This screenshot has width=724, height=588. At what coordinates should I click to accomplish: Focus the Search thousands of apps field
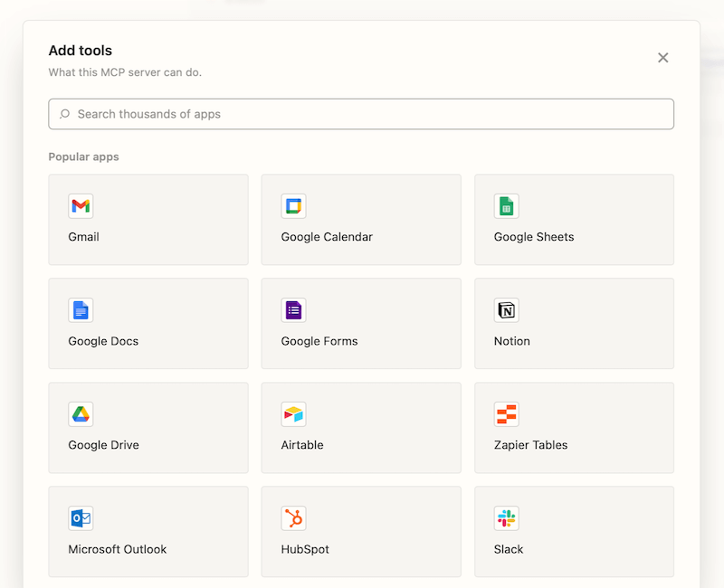362,114
